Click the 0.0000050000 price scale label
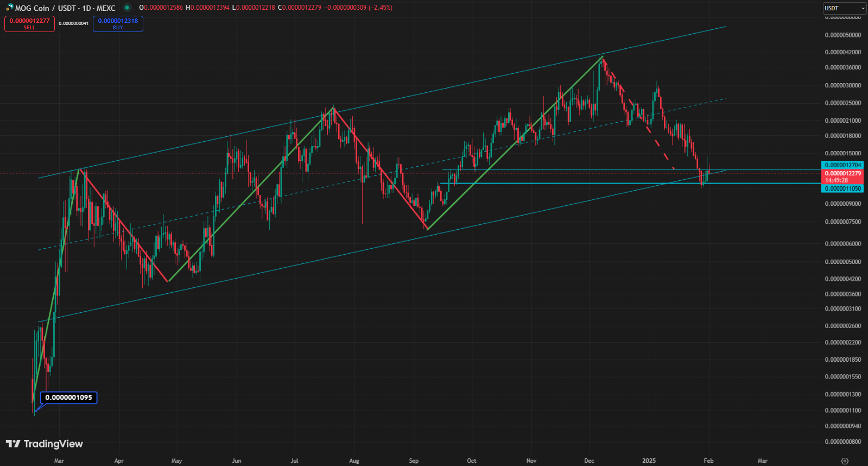 [x=843, y=35]
